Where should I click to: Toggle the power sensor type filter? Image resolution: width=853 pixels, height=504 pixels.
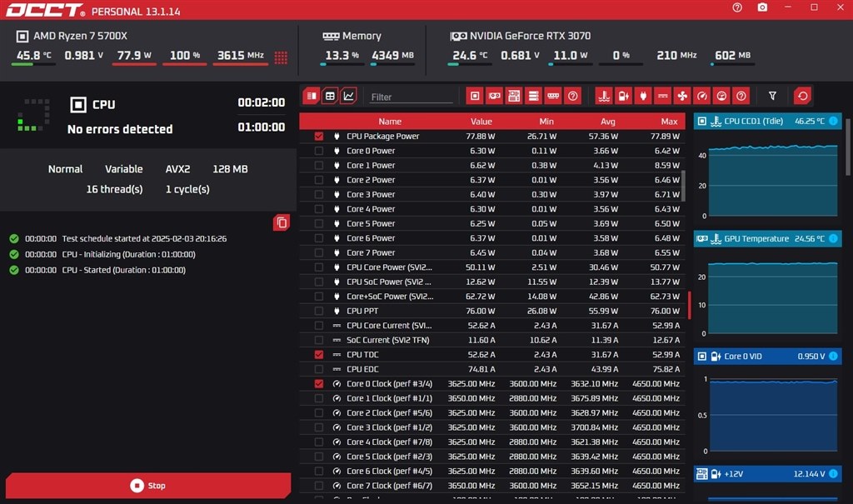643,97
